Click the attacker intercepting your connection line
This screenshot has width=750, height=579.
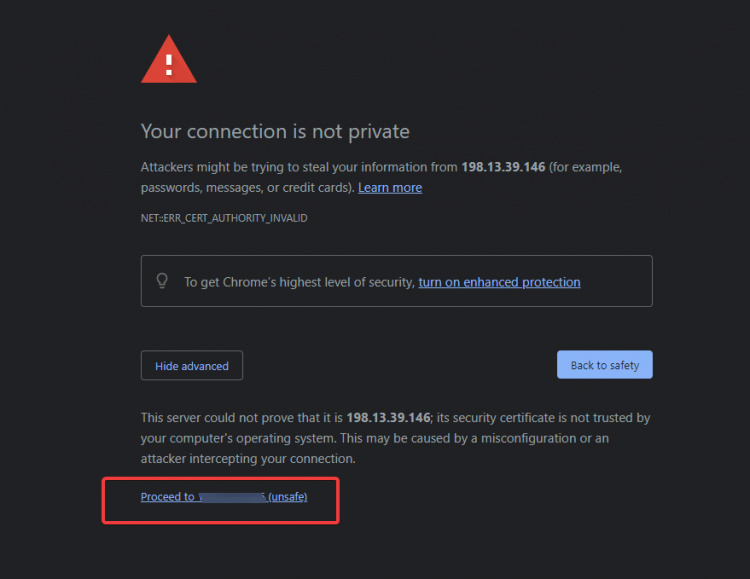click(x=248, y=459)
